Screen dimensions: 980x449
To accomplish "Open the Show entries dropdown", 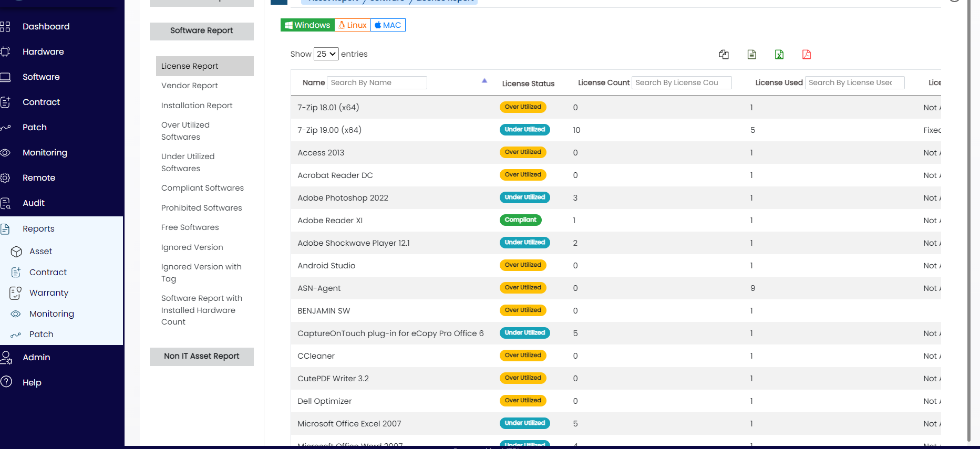I will coord(326,54).
